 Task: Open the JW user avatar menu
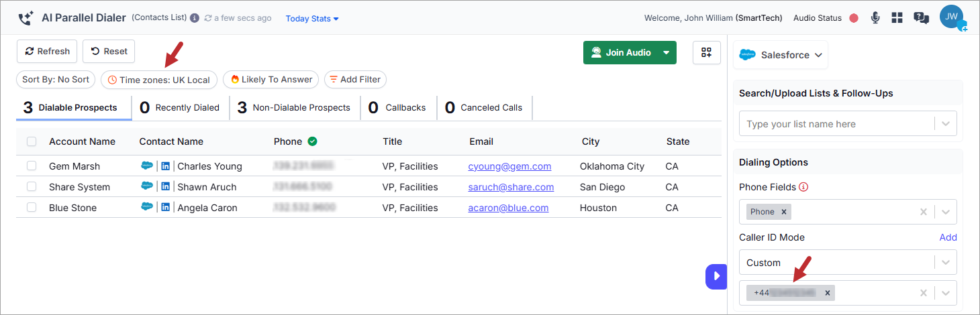952,17
